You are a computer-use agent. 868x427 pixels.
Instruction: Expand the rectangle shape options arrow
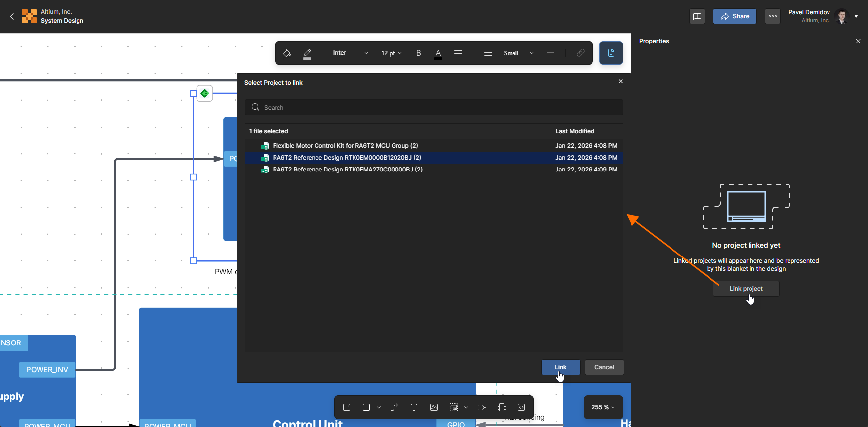(x=379, y=407)
